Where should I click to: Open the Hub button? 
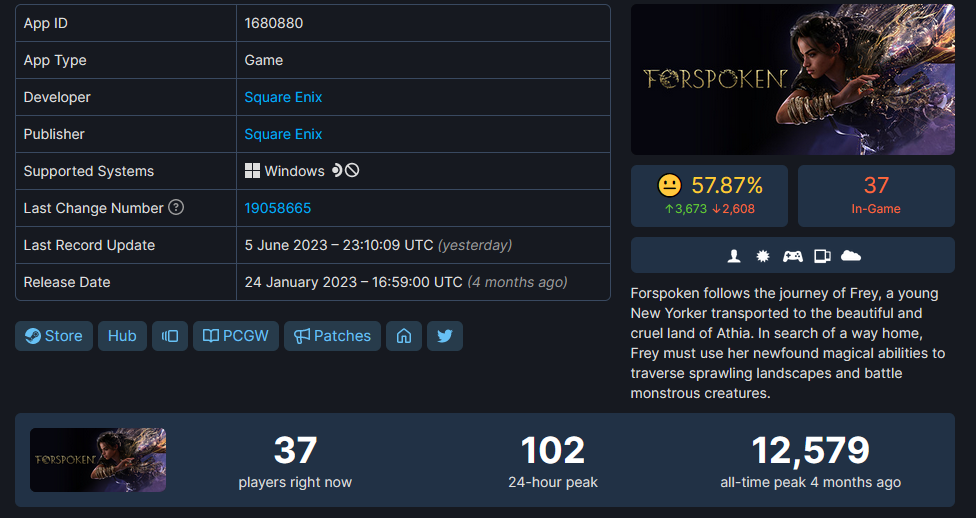point(122,336)
